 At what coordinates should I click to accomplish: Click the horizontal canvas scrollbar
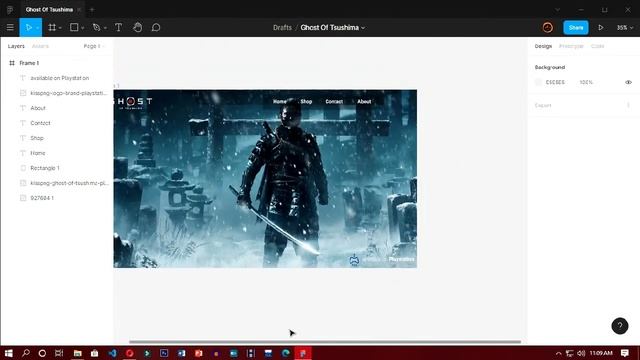pyautogui.click(x=325, y=342)
